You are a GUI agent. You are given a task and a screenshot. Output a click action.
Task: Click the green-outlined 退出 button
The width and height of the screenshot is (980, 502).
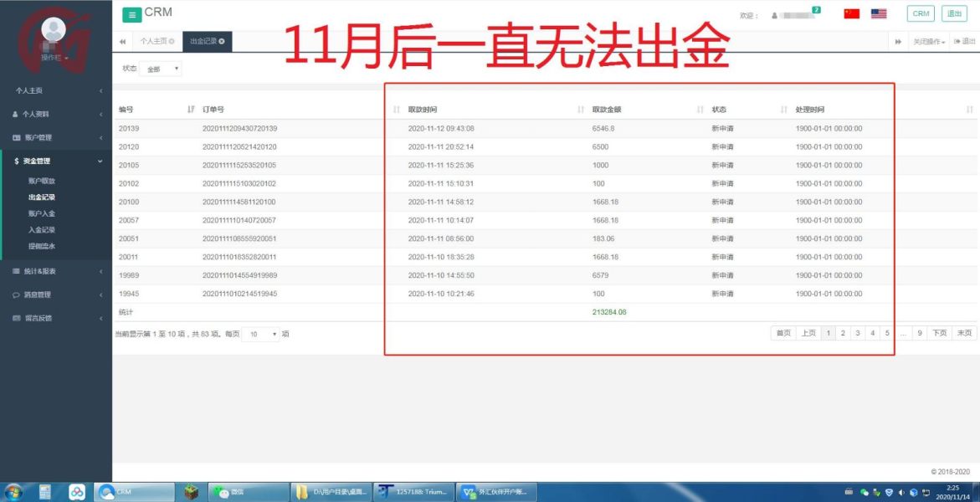point(954,13)
